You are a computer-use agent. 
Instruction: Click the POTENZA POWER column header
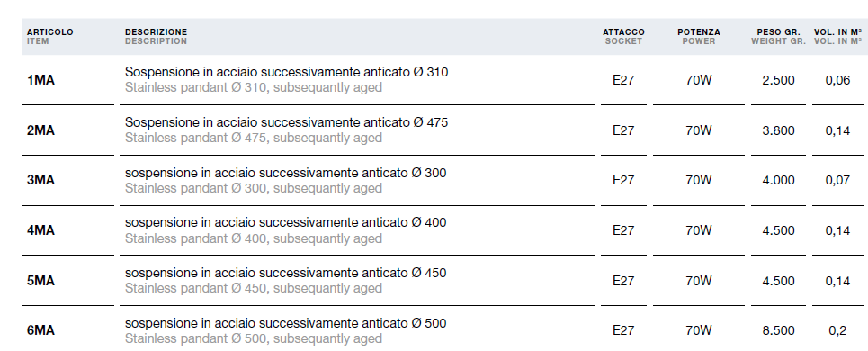pyautogui.click(x=699, y=37)
